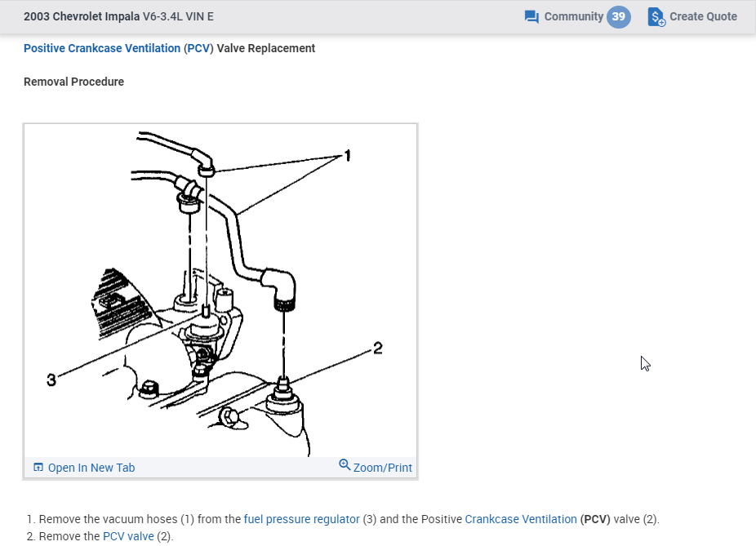Follow the fuel pressure regulator link
The width and height of the screenshot is (756, 546).
301,519
